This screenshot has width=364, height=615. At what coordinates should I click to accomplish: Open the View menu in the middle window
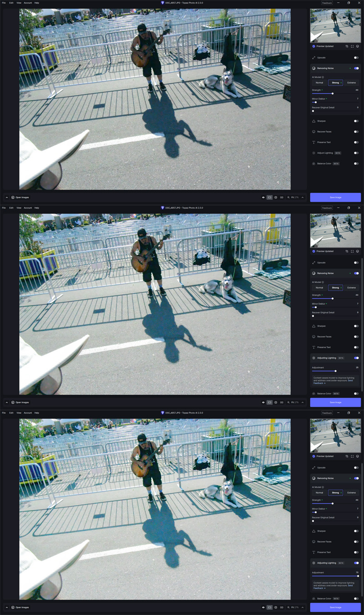coord(19,208)
